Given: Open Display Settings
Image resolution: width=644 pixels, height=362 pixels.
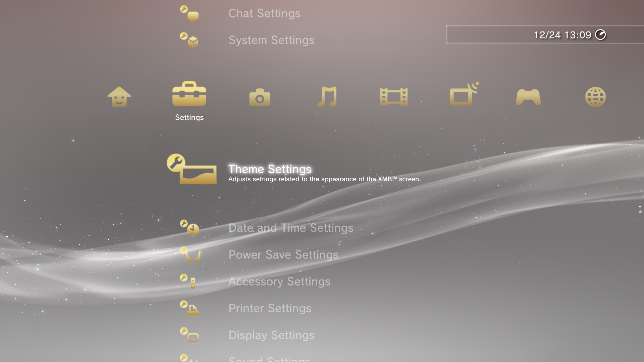Looking at the screenshot, I should (271, 335).
